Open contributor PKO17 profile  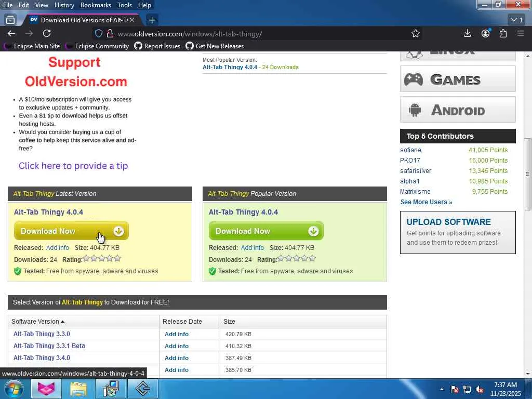tap(410, 161)
